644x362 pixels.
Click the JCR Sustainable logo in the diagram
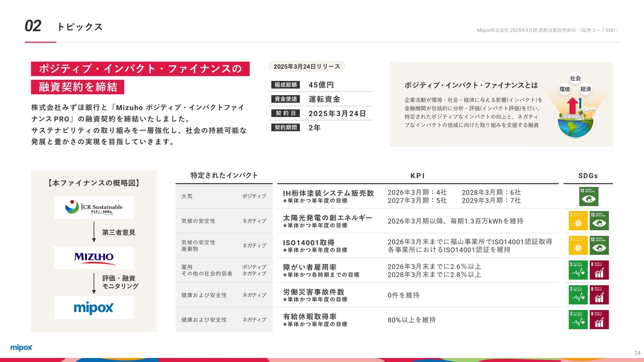tap(94, 208)
